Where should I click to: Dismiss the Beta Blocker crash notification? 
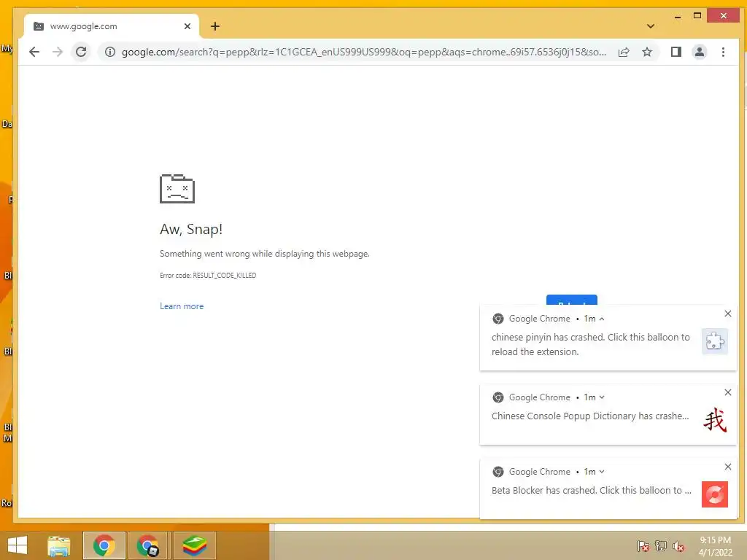click(x=727, y=467)
